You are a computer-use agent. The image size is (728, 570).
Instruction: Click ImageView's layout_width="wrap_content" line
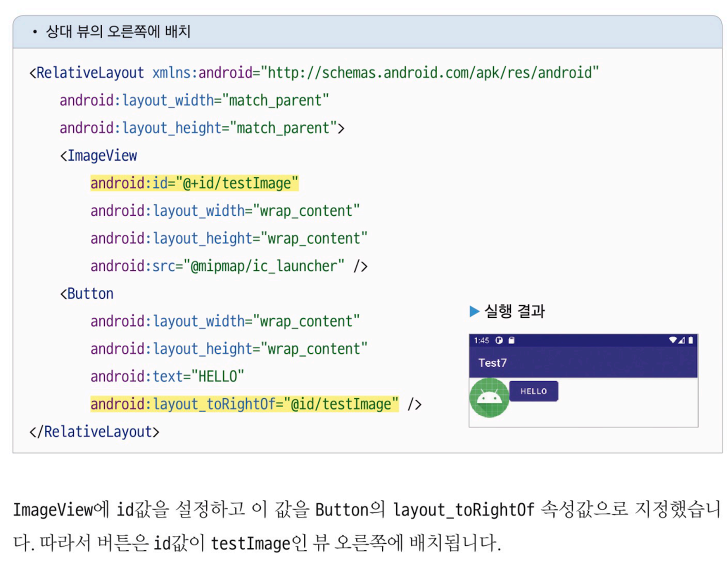pos(225,211)
